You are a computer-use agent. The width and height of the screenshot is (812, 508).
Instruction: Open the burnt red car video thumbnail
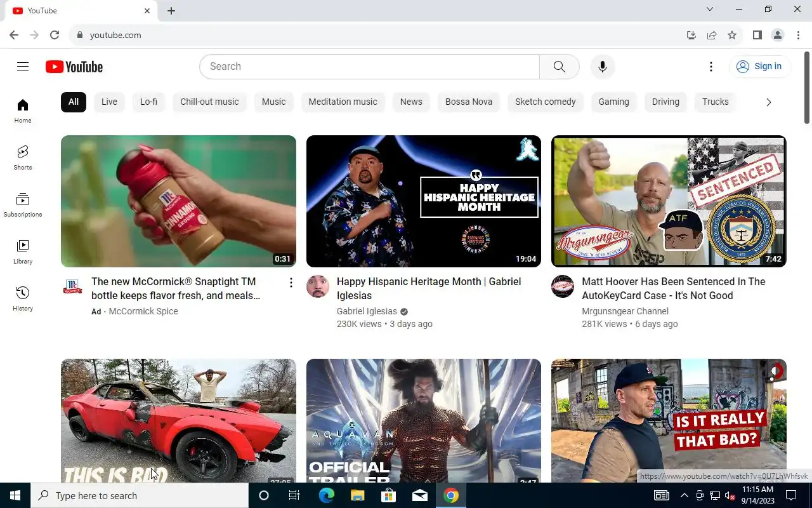point(178,421)
